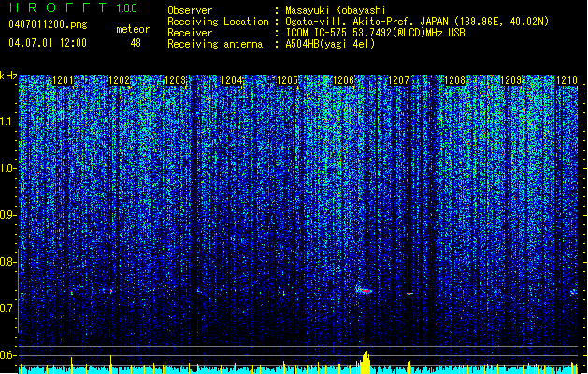Click the 1.1 kHz axis label

[x=7, y=122]
